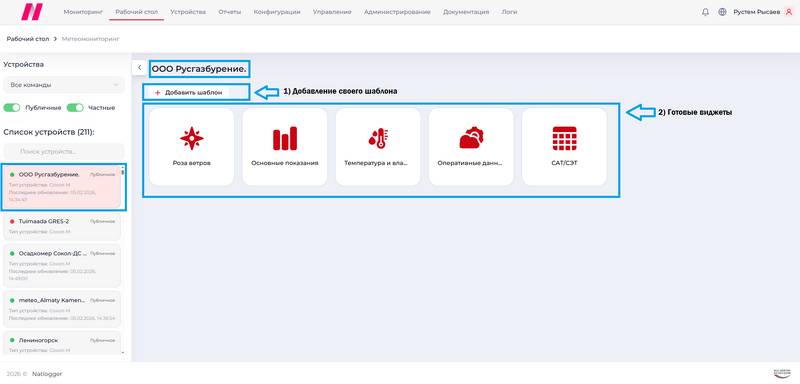Open the Роза ветров compass icon
Viewport: 800px width, 384px height.
click(191, 138)
